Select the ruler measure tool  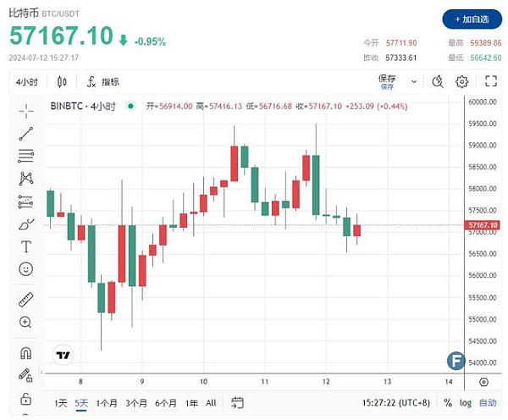[25, 300]
